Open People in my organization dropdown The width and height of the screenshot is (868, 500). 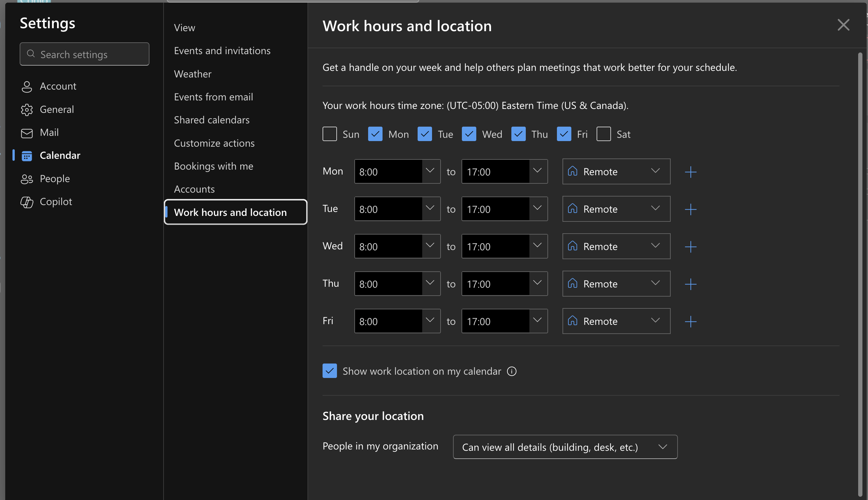565,447
